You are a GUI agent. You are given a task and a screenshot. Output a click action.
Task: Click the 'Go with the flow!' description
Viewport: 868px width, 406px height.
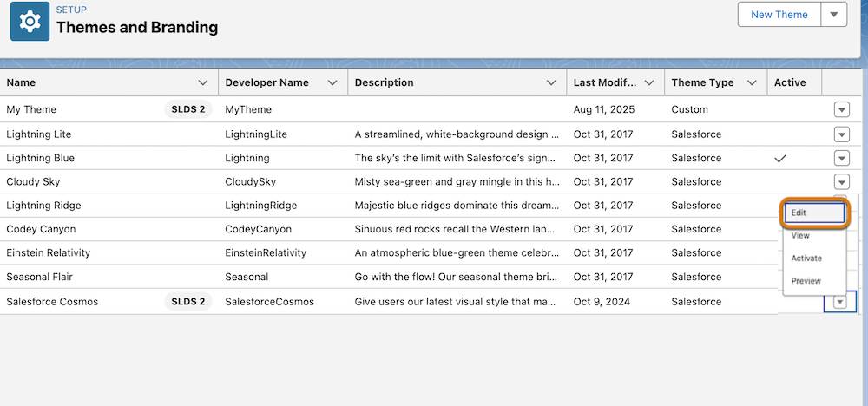(457, 277)
